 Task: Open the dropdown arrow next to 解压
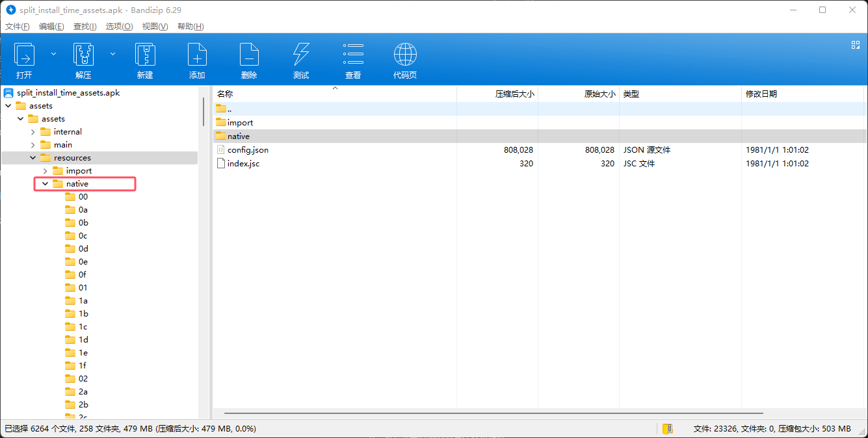[112, 54]
